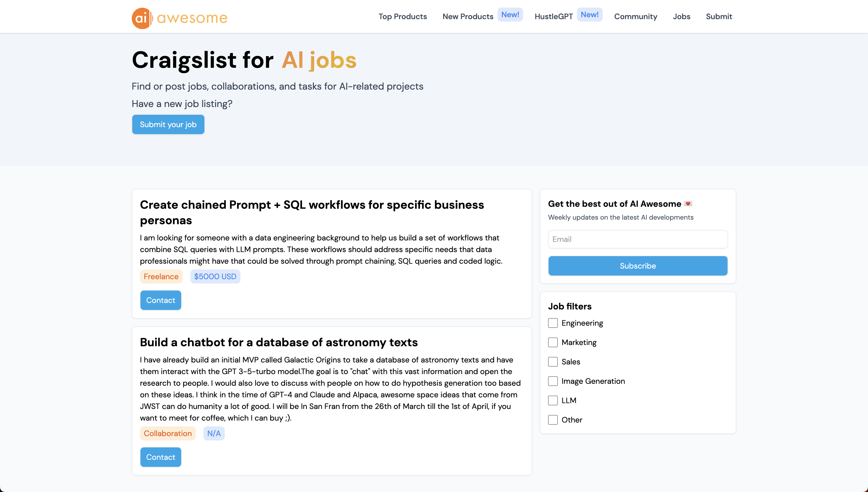This screenshot has width=868, height=492.
Task: Open the astronomy chatbot job title
Action: click(x=279, y=342)
